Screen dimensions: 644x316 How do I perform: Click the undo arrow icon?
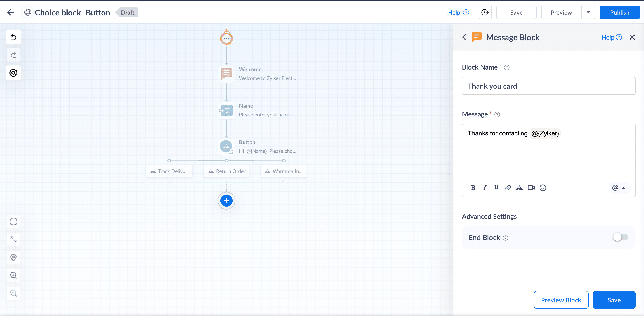[13, 37]
